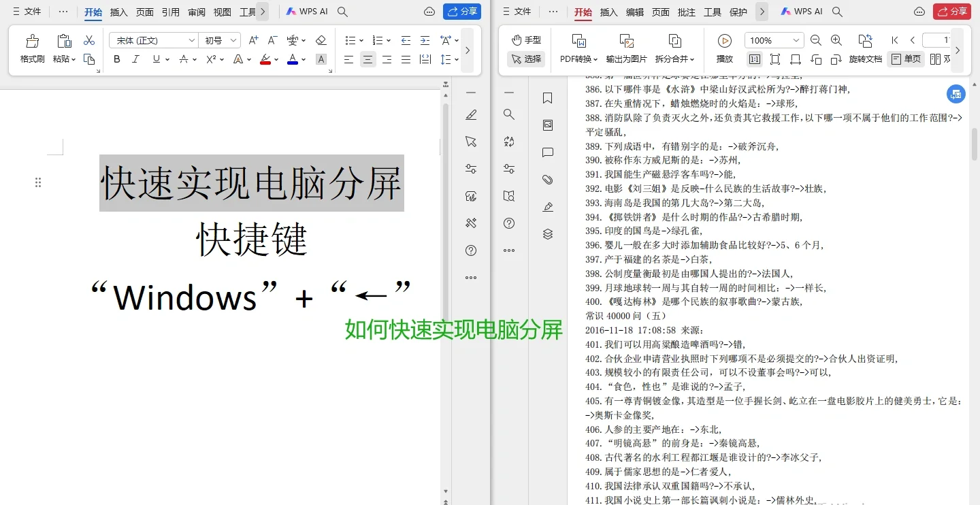Image resolution: width=980 pixels, height=505 pixels.
Task: Zoom out with the minus magnifier in PDF toolbar
Action: (816, 40)
